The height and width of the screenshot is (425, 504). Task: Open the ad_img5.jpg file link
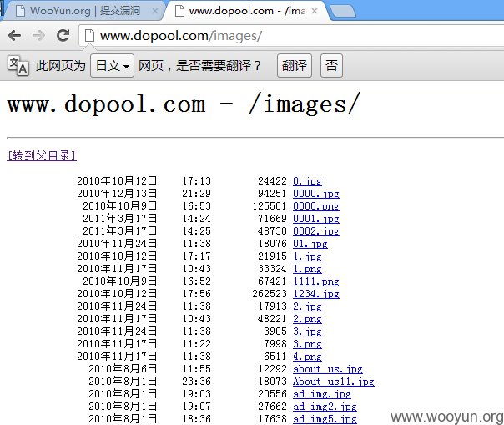[x=325, y=419]
